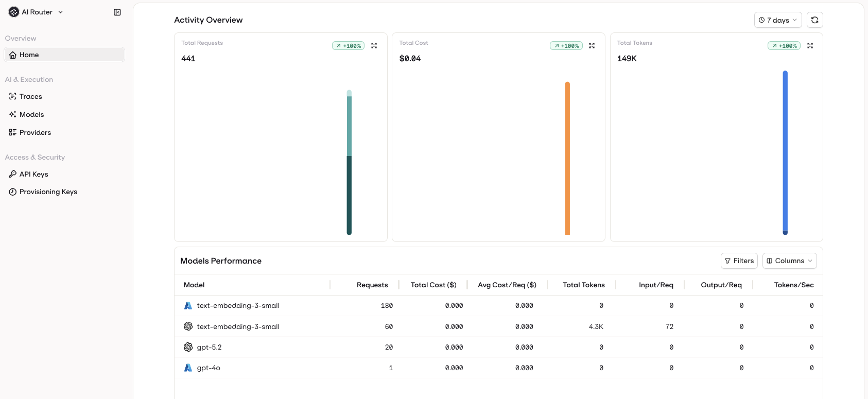Open the Filters button
868x399 pixels.
739,261
